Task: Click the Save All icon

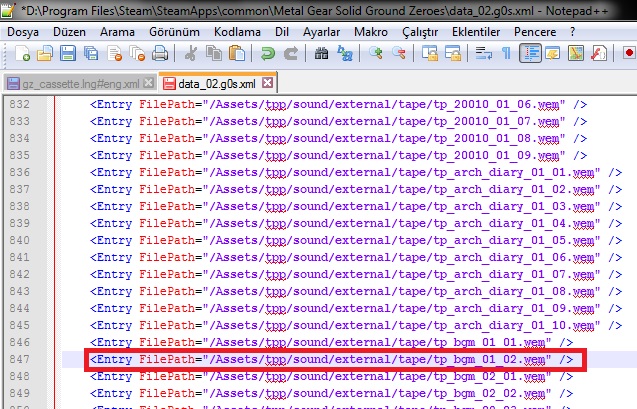Action: (x=91, y=53)
